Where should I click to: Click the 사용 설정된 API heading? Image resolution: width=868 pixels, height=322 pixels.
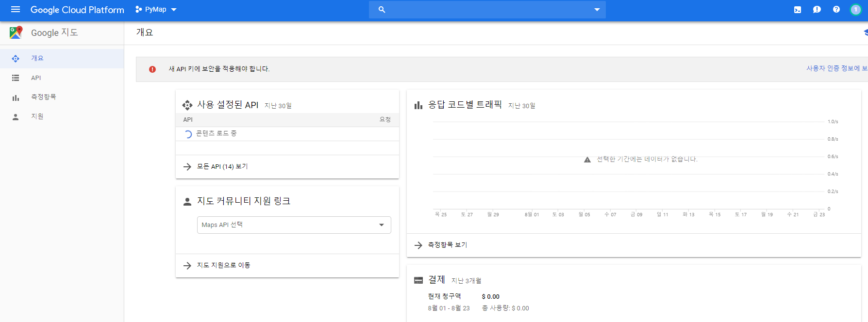pyautogui.click(x=228, y=105)
